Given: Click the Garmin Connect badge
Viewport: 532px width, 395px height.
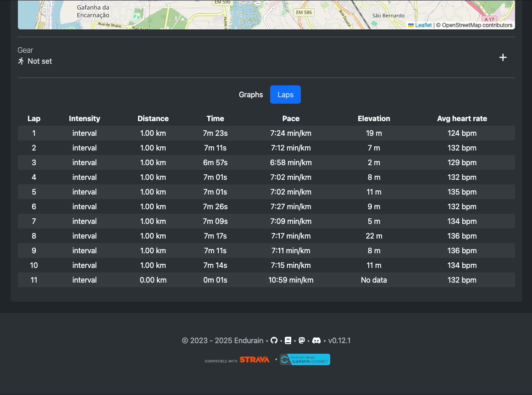Looking at the screenshot, I should tap(305, 359).
